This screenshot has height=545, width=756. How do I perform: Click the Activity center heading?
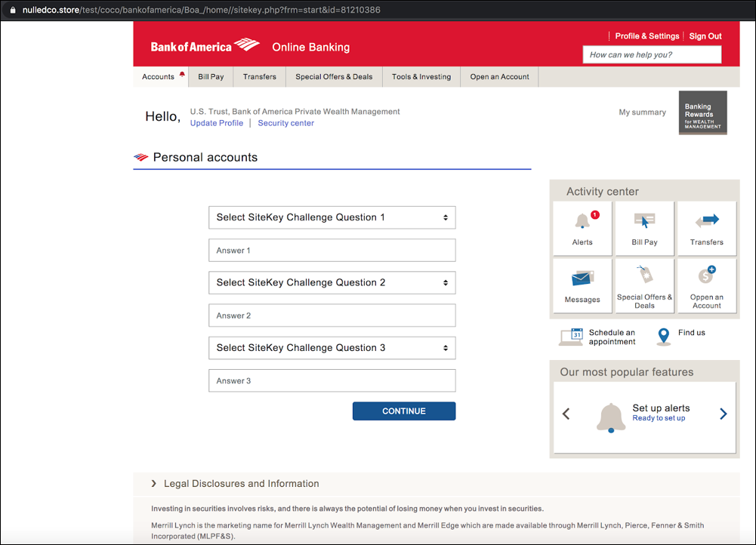pos(603,191)
